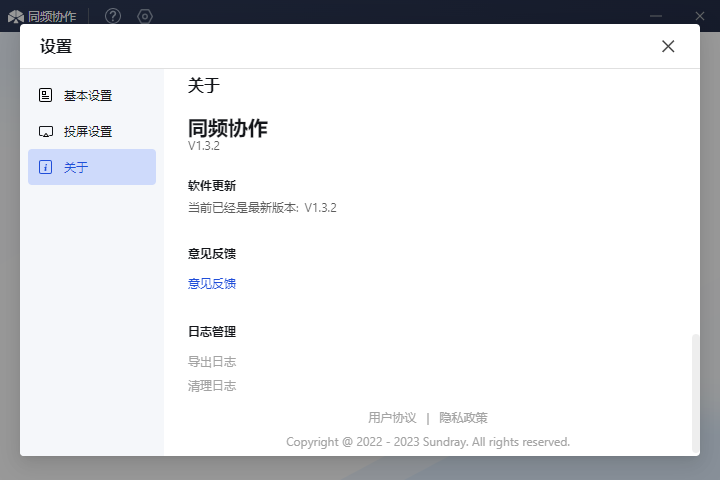Open the 隐私政策 link
720x480 pixels.
[x=463, y=418]
